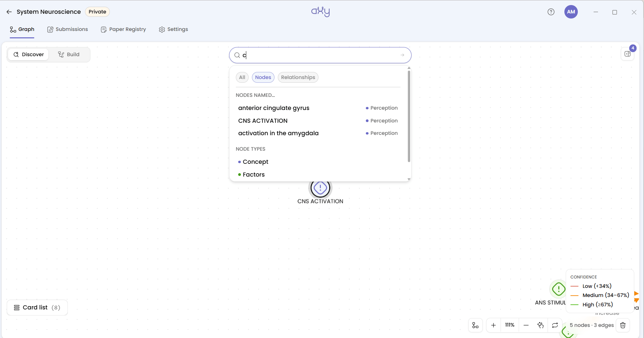Click the pan hand tool icon
This screenshot has width=644, height=338.
(541, 325)
